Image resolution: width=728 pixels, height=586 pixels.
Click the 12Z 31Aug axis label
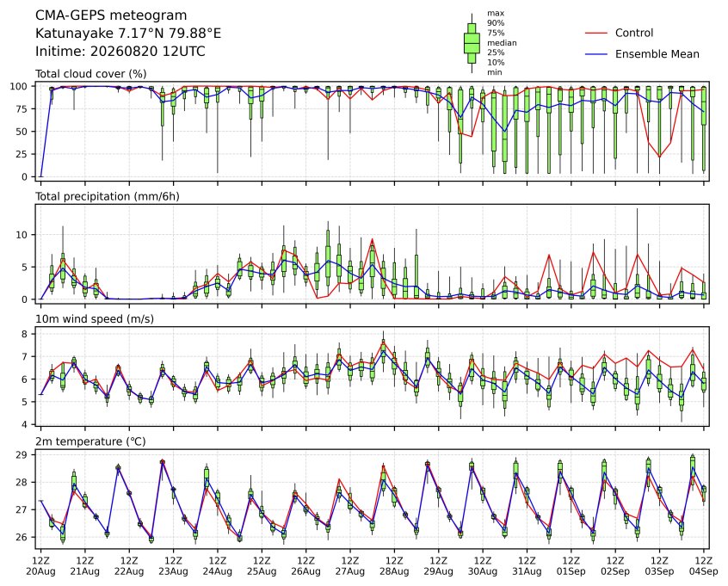click(x=527, y=566)
